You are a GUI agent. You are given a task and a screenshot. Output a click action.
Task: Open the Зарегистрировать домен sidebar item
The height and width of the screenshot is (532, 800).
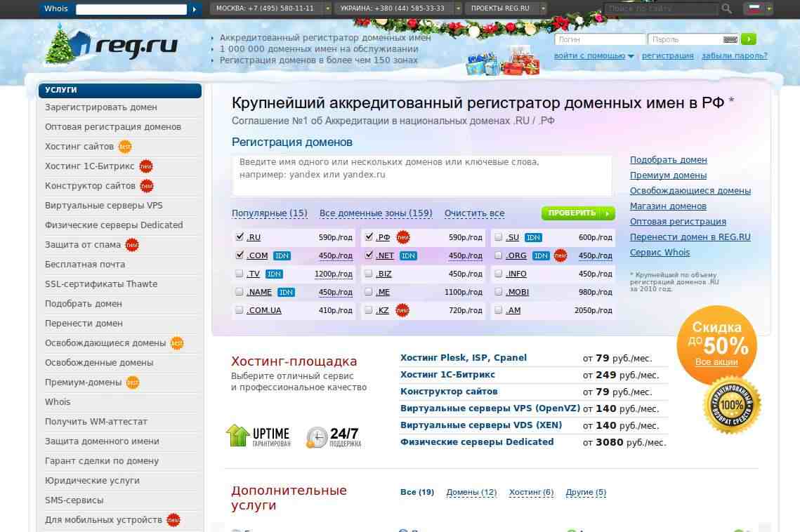(x=101, y=107)
